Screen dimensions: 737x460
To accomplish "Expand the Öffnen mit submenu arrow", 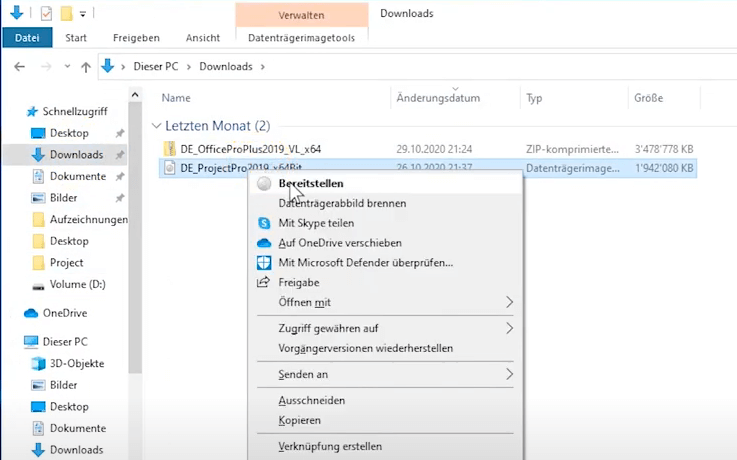I will click(509, 302).
